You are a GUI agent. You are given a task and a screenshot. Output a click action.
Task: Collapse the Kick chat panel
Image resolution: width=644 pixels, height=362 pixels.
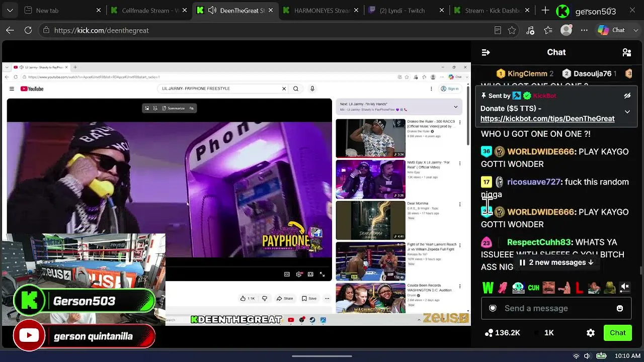486,52
